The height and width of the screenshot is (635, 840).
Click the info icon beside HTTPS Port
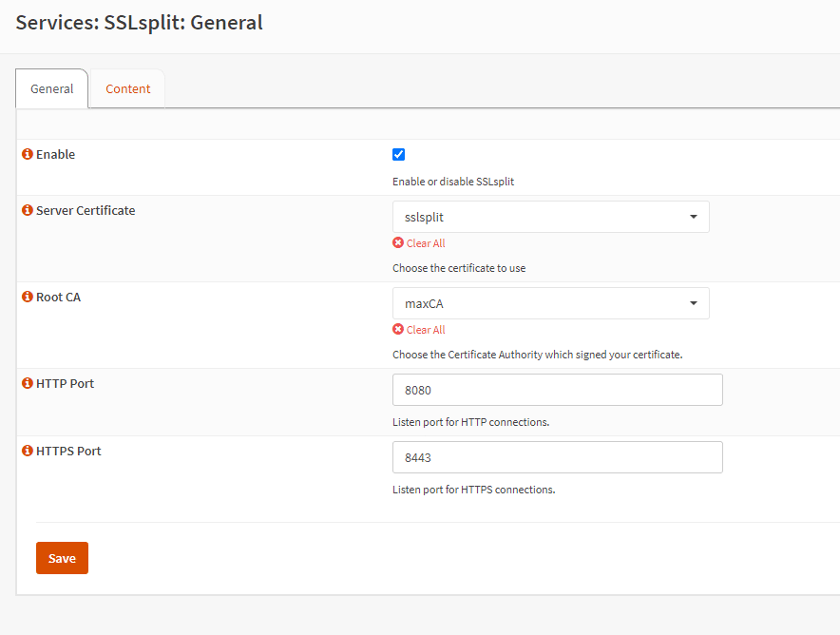tap(28, 451)
